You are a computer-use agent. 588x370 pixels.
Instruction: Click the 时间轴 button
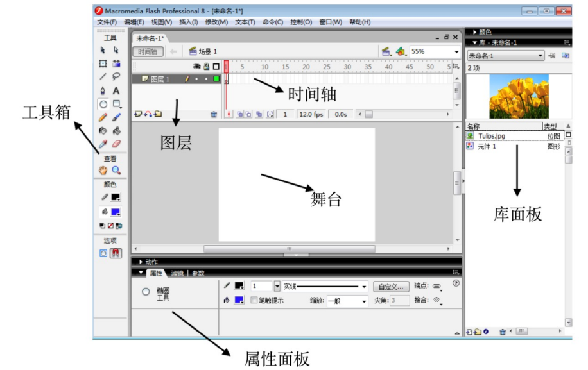coord(148,51)
